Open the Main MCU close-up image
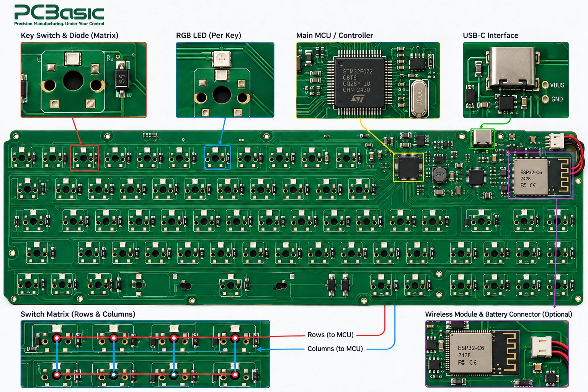Viewport: 588px width, 392px height. coord(368,80)
